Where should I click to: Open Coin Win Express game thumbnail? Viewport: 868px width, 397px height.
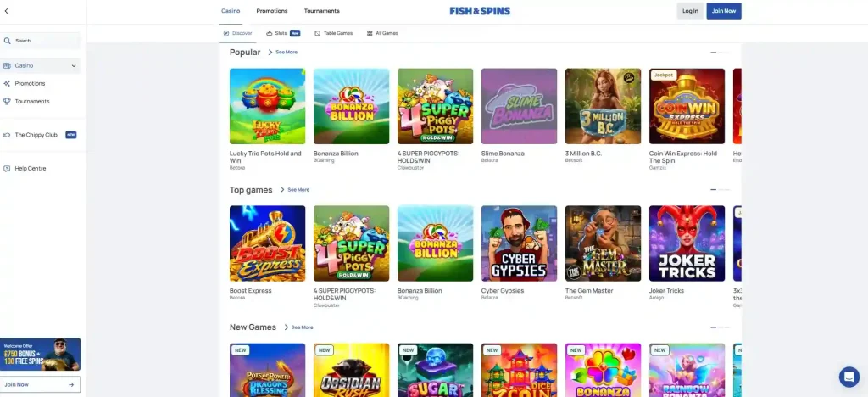tap(687, 106)
